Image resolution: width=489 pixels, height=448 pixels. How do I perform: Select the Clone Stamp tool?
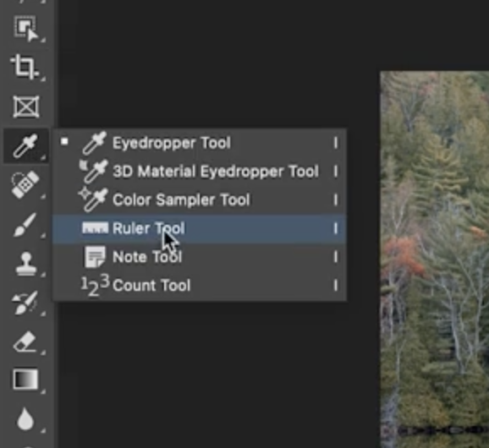coord(26,264)
